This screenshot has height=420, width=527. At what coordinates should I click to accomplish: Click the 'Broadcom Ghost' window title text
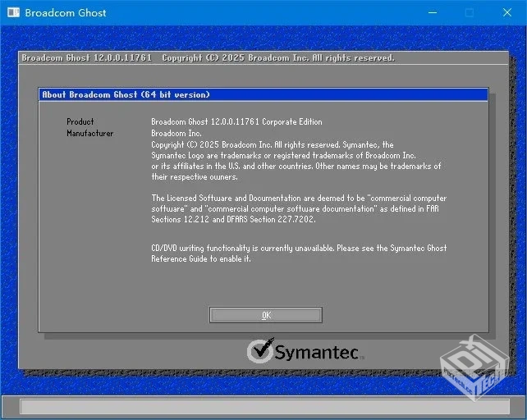(x=66, y=13)
